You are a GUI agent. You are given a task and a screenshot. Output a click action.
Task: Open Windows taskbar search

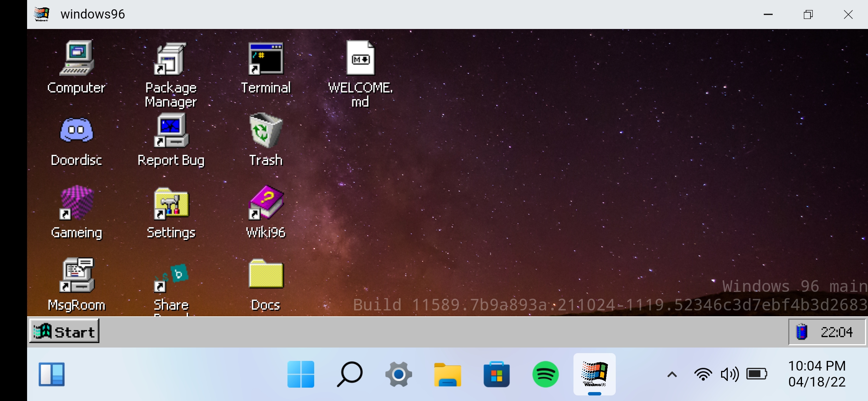click(x=349, y=374)
